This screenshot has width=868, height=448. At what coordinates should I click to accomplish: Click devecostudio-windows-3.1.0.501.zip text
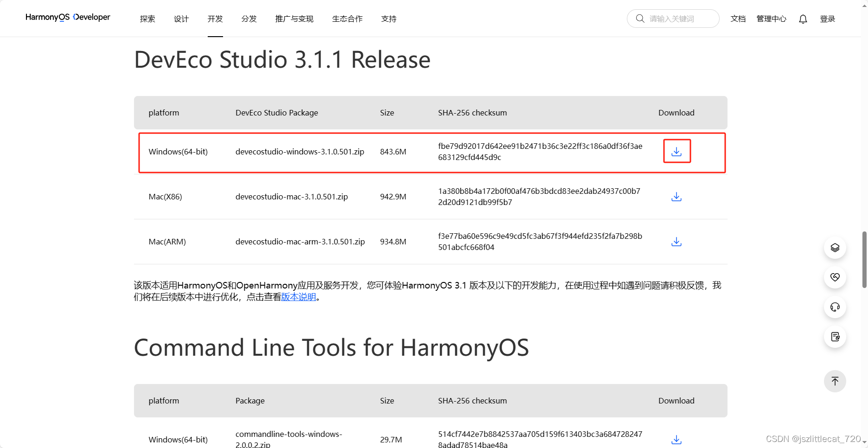pyautogui.click(x=300, y=152)
